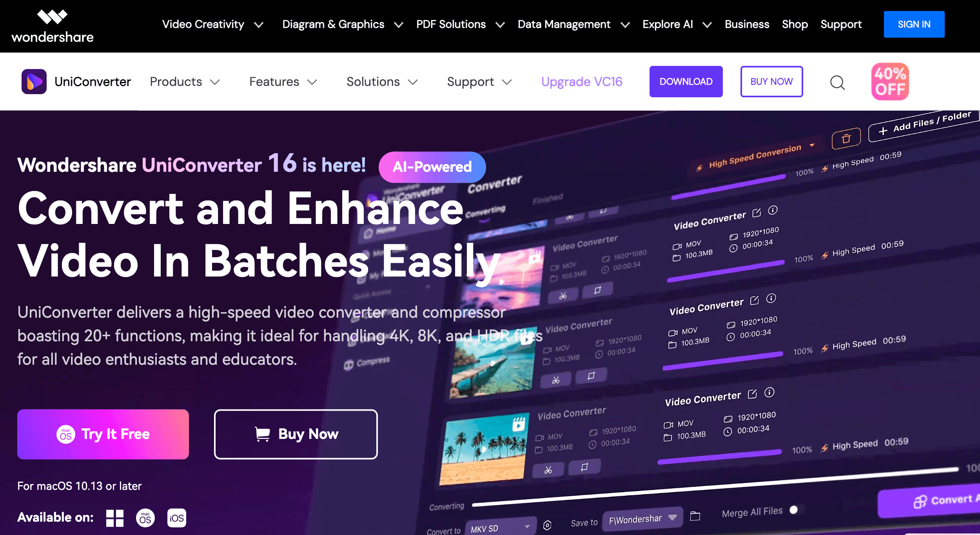
Task: Open the Features dropdown
Action: 283,82
